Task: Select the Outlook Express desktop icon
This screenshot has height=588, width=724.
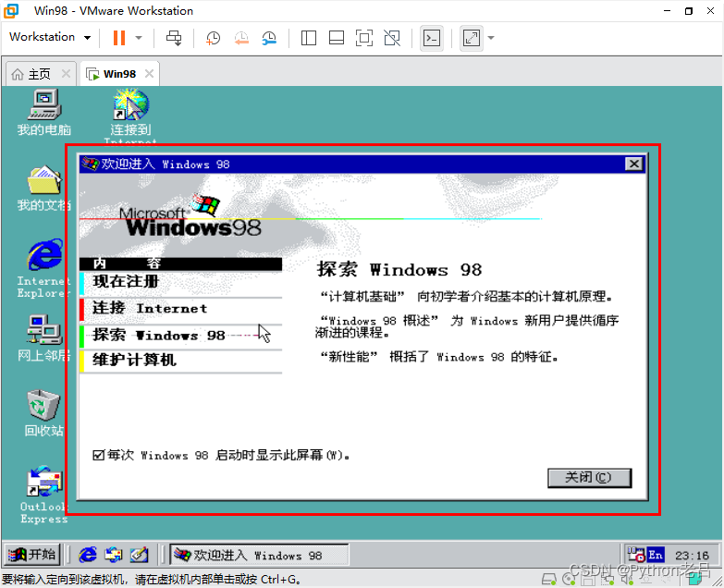Action: 44,495
